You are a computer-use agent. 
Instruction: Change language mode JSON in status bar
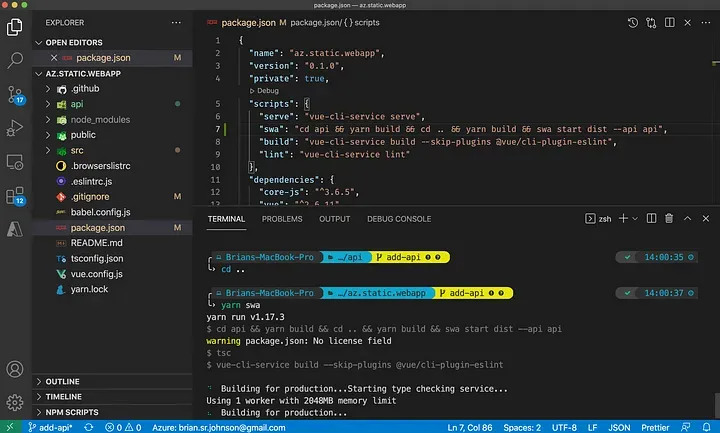[619, 427]
